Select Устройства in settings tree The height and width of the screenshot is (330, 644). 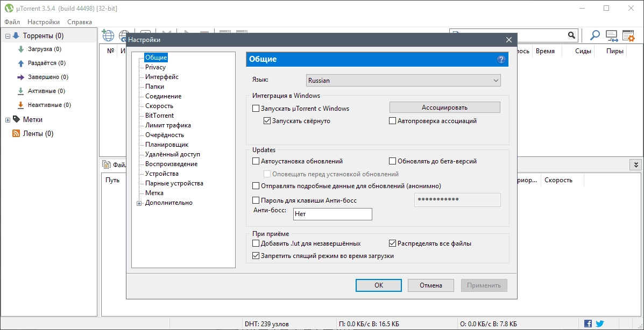pos(162,174)
